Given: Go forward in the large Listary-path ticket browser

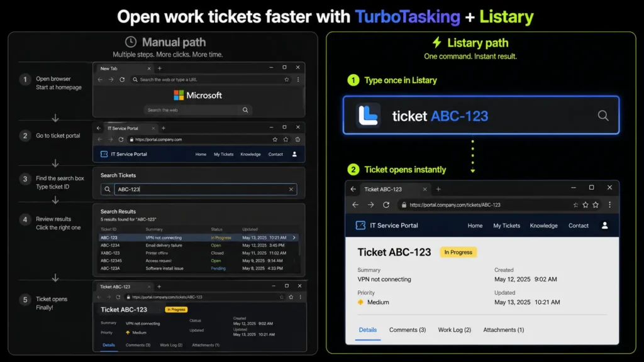Looking at the screenshot, I should point(370,205).
